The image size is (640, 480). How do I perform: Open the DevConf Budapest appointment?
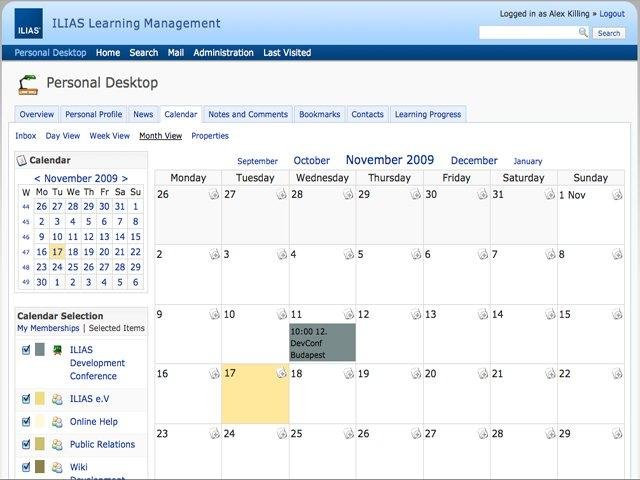coord(322,342)
